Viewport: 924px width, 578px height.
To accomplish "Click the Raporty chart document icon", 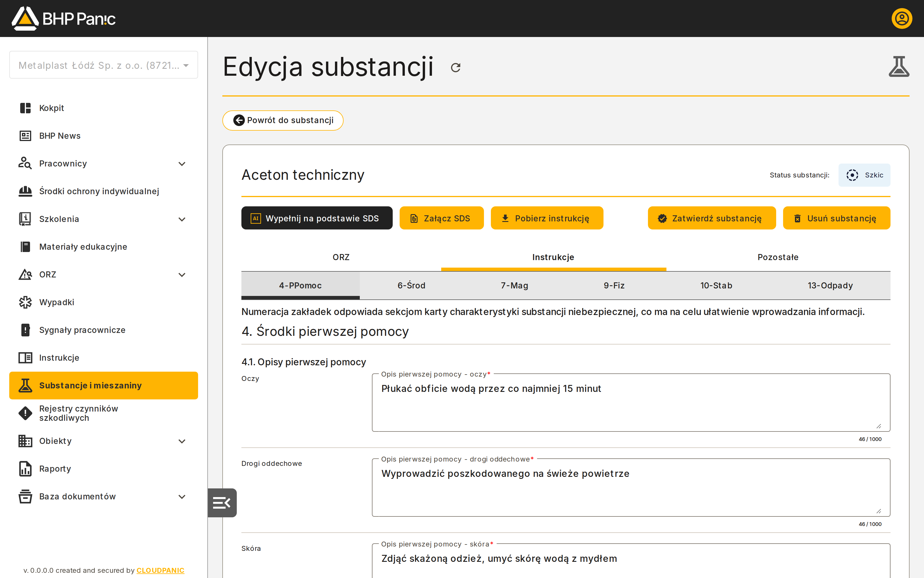I will coord(25,469).
